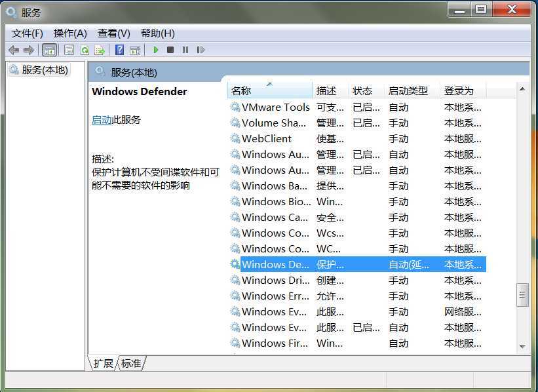The width and height of the screenshot is (538, 392).
Task: Start the service with the green play icon
Action: [156, 50]
